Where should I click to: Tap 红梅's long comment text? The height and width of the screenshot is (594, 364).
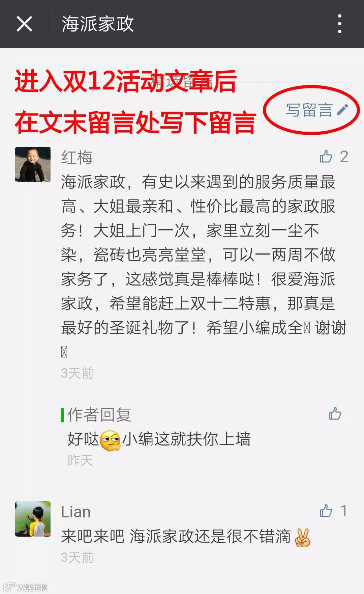204,267
